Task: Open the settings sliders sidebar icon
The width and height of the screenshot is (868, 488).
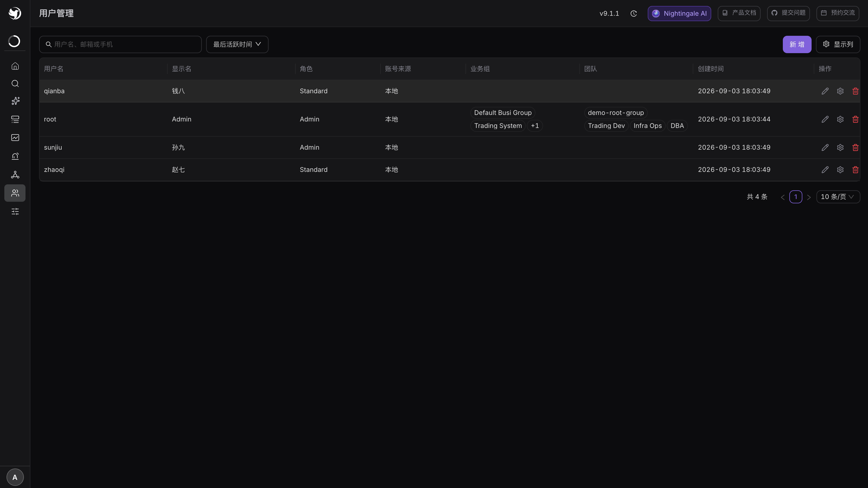Action: point(15,211)
